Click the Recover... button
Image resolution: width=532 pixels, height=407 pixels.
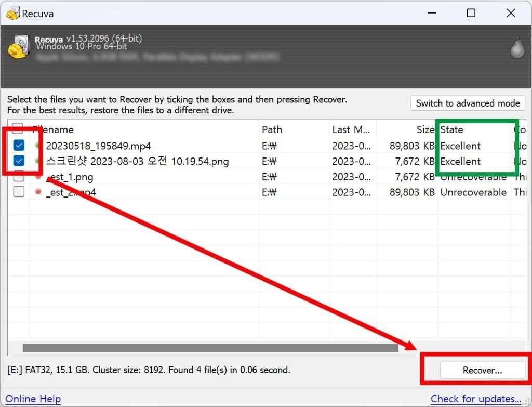point(482,370)
